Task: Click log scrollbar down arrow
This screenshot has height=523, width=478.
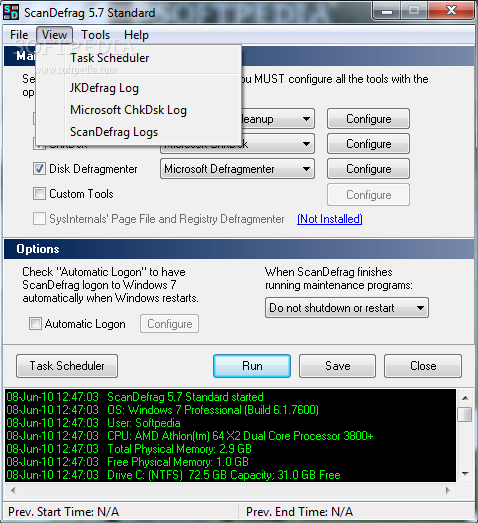Action: pos(465,473)
